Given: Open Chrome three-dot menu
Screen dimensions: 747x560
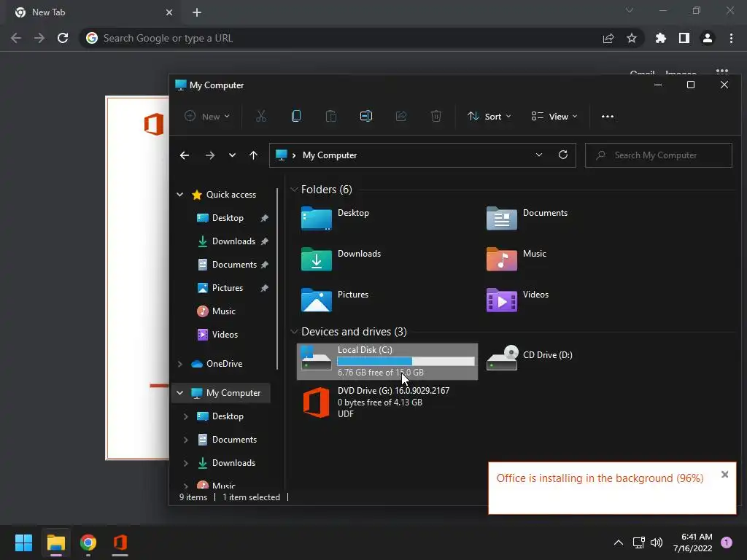Looking at the screenshot, I should pos(731,38).
